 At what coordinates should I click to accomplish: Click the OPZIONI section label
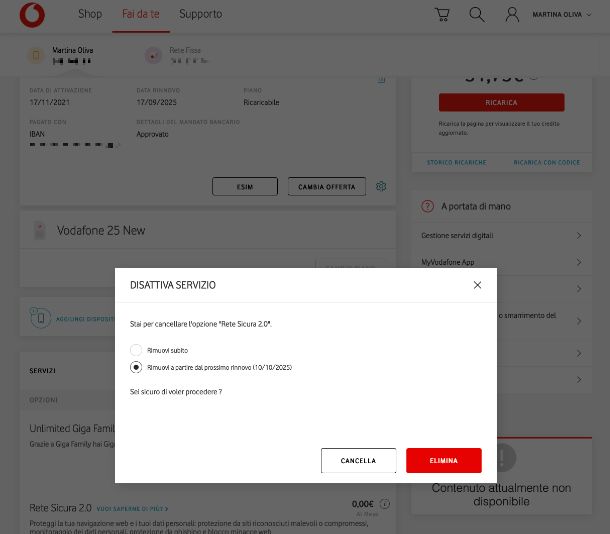[43, 400]
